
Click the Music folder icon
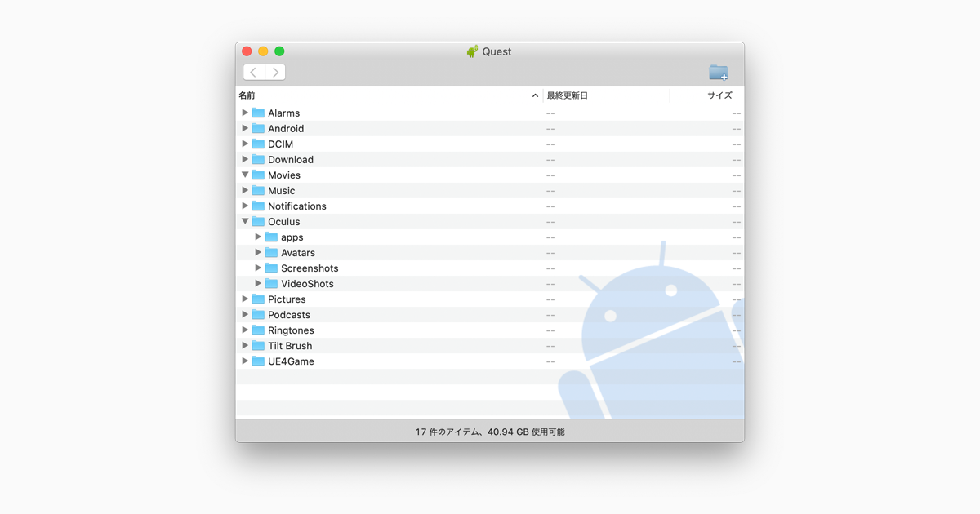[258, 190]
